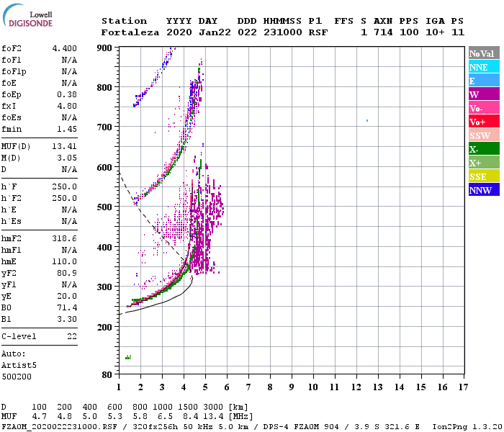Click the 80 km height axis label

click(x=107, y=375)
